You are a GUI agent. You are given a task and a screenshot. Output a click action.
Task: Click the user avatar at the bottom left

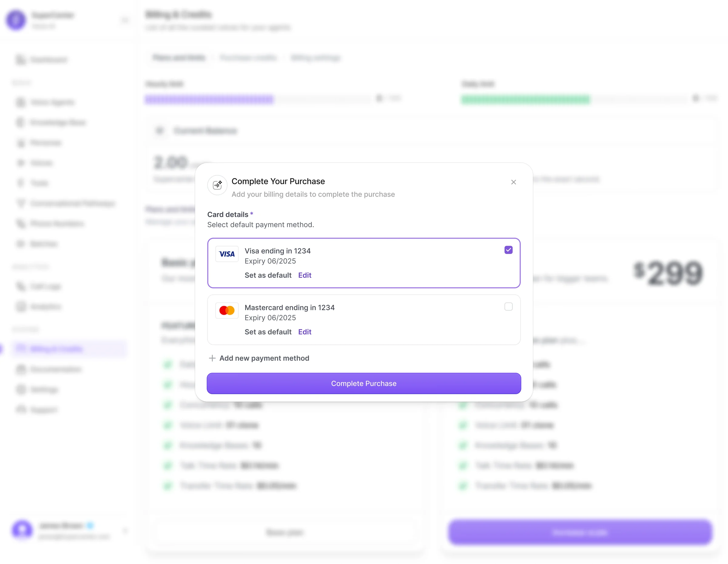22,530
